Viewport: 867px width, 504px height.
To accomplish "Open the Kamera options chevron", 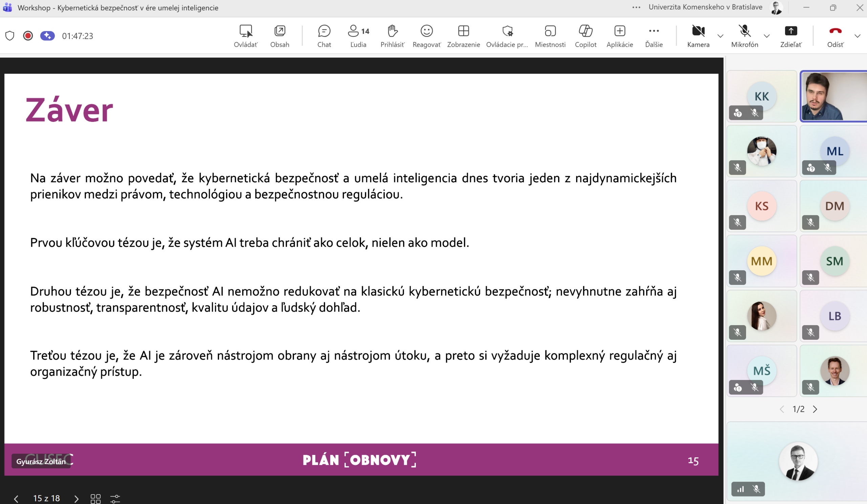I will [x=720, y=36].
